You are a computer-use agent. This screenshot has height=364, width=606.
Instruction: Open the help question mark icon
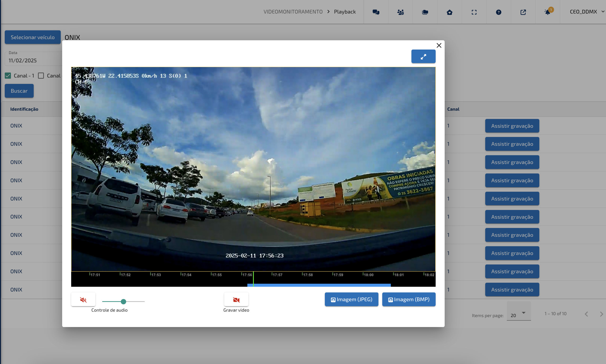(499, 12)
